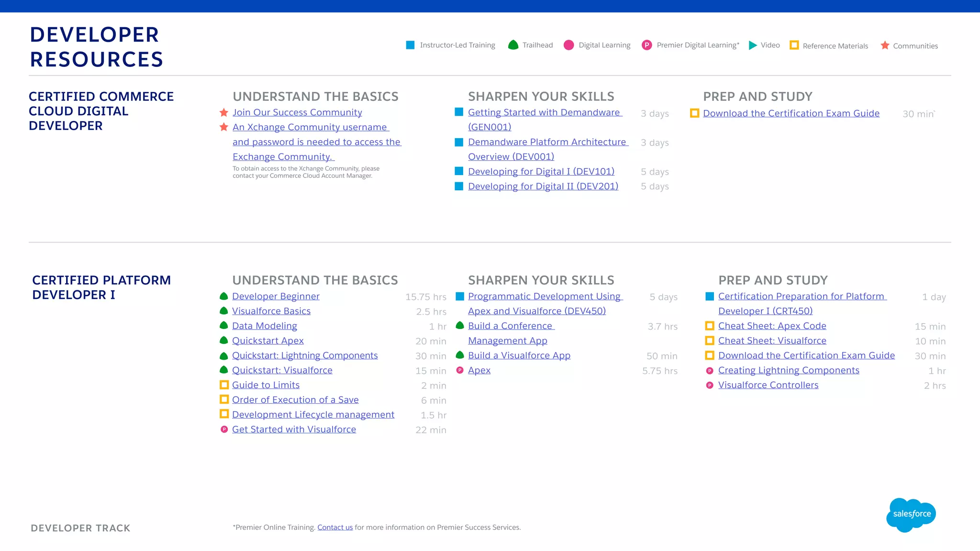
Task: Open the Join Our Success Community link
Action: click(x=297, y=112)
